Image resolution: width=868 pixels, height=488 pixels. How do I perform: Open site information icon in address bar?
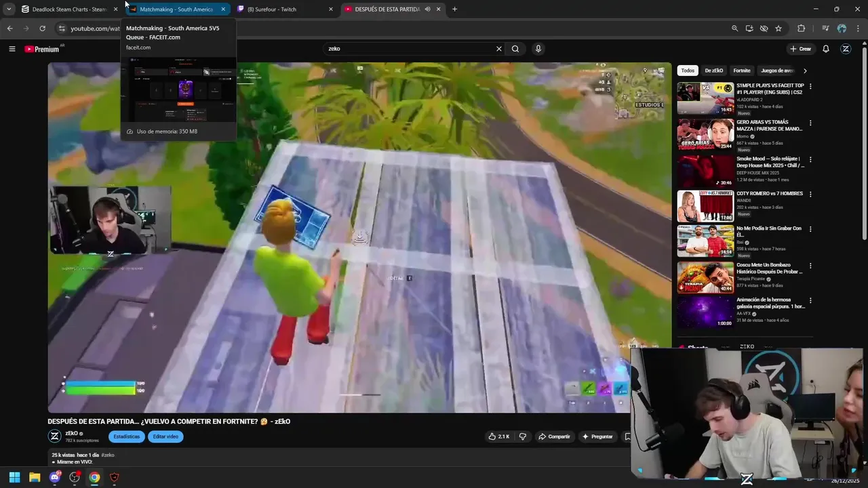pos(61,28)
